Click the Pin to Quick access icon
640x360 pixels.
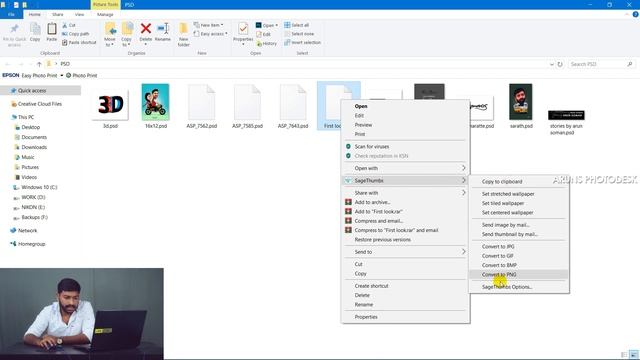click(x=14, y=29)
